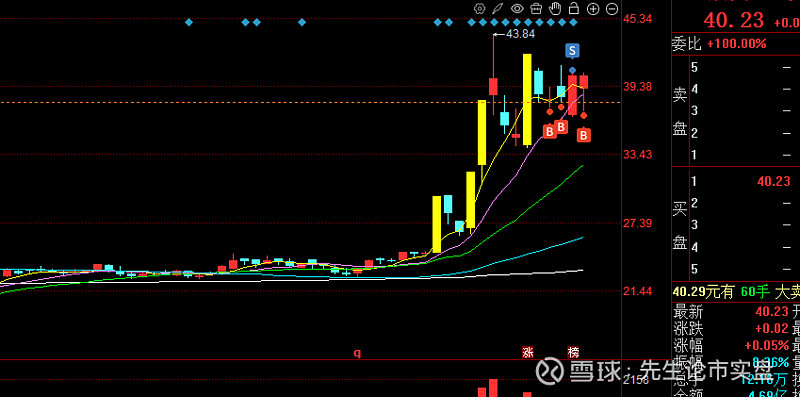Click the red 涨 event marker
The height and width of the screenshot is (397, 800).
pyautogui.click(x=528, y=352)
